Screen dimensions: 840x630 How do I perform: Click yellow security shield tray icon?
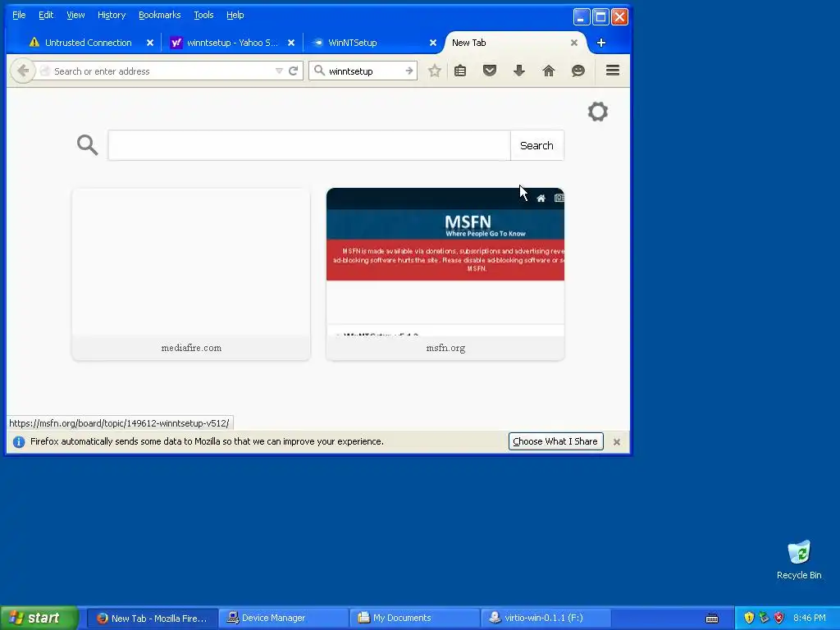point(749,618)
